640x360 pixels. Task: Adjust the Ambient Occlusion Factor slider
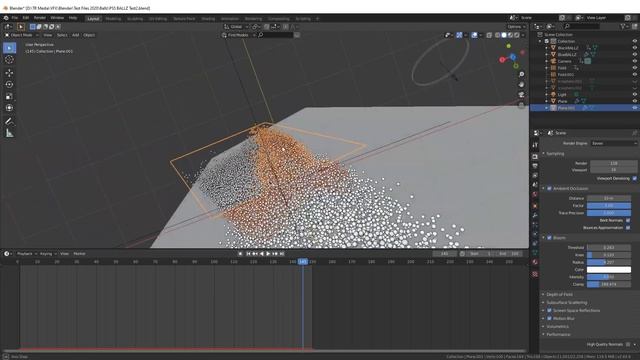tap(609, 206)
